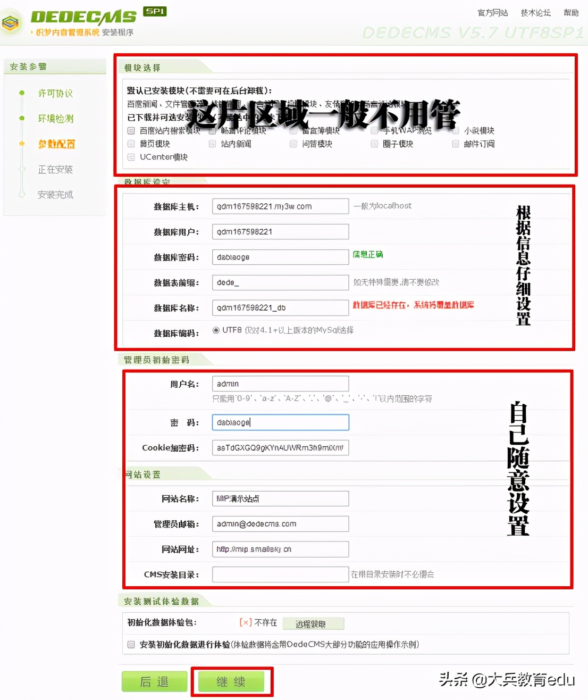Screen dimensions: 588x700
Task: Select the UTF8 database encoding radio button
Action: tap(215, 330)
